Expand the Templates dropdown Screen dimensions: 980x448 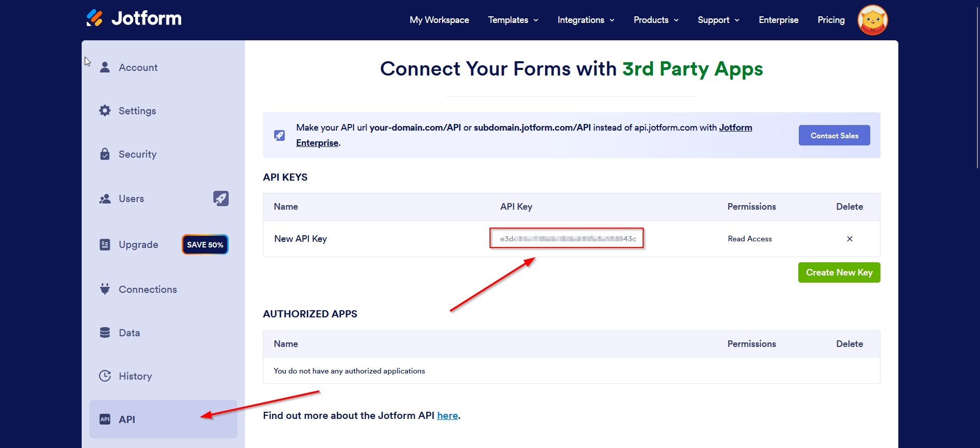(x=513, y=20)
